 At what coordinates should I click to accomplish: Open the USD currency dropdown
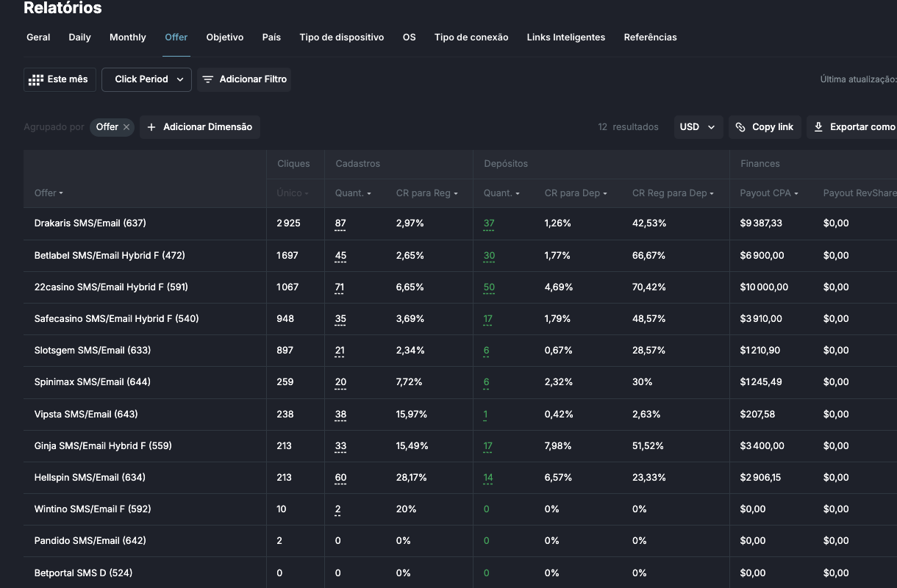click(x=698, y=127)
